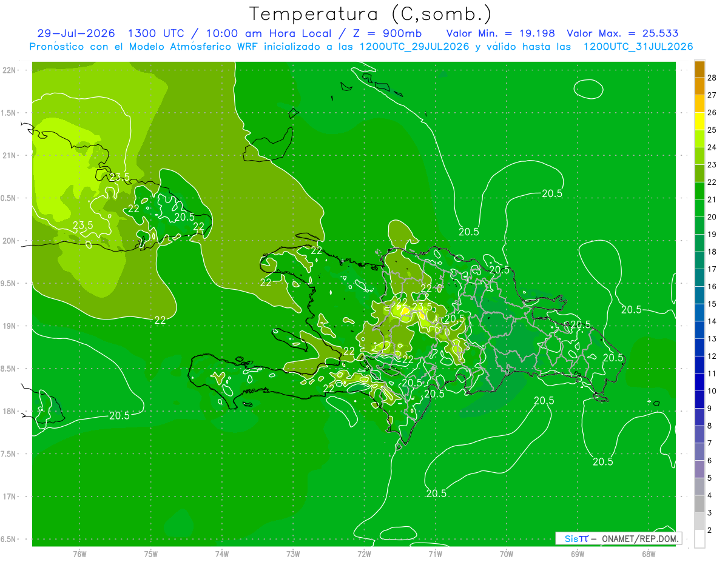This screenshot has height=562, width=728.
Task: Click the legend value "4"
Action: (x=710, y=496)
